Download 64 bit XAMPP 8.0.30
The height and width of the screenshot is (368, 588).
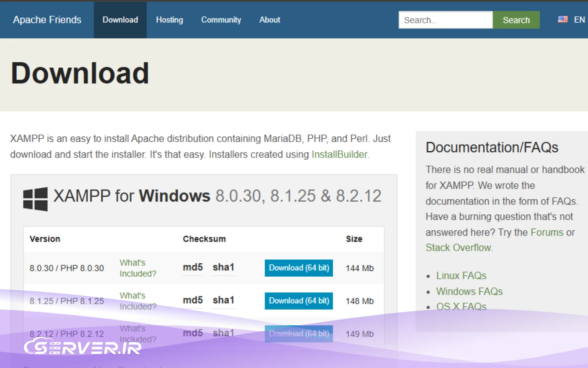299,268
